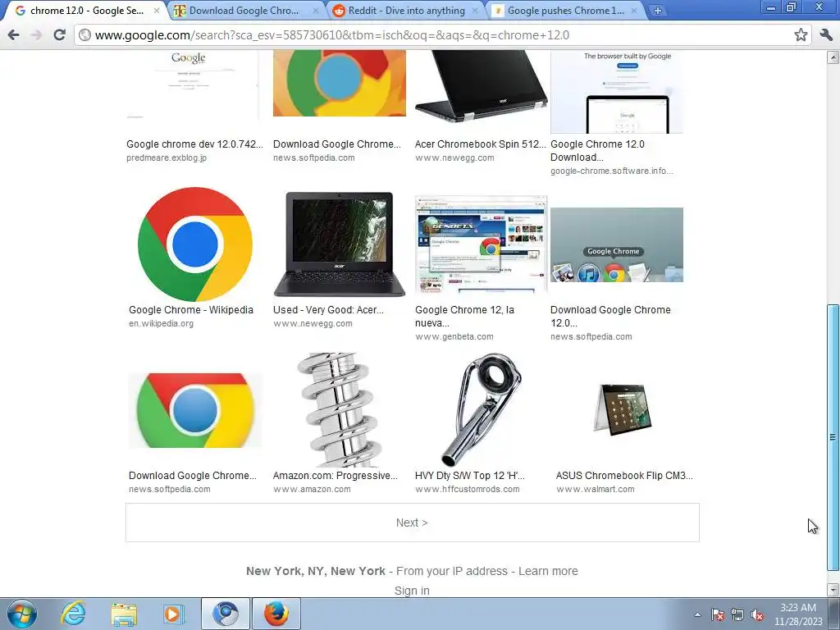Open the HVY Dty S/W Top rod guide image

[481, 410]
